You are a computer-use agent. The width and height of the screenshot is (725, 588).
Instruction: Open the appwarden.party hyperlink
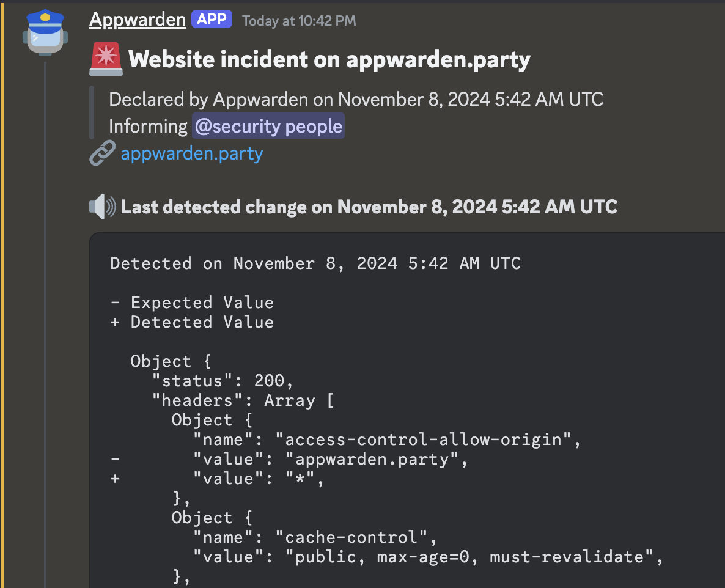[x=191, y=153]
